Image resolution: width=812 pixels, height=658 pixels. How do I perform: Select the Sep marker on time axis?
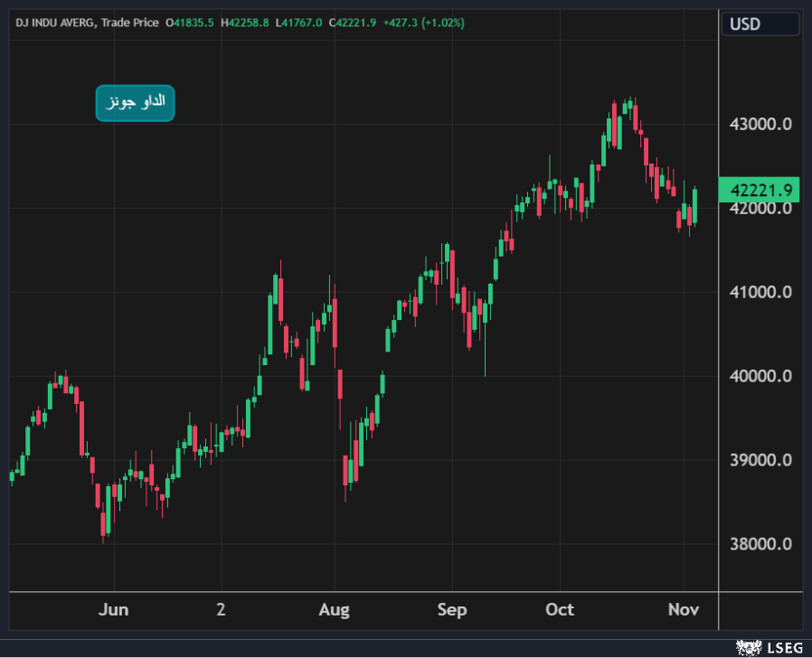click(x=452, y=609)
